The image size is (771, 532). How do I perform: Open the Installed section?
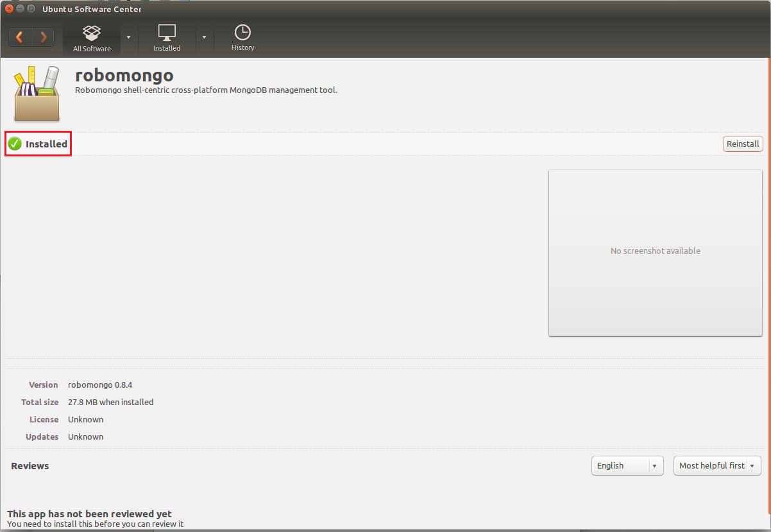[x=167, y=38]
